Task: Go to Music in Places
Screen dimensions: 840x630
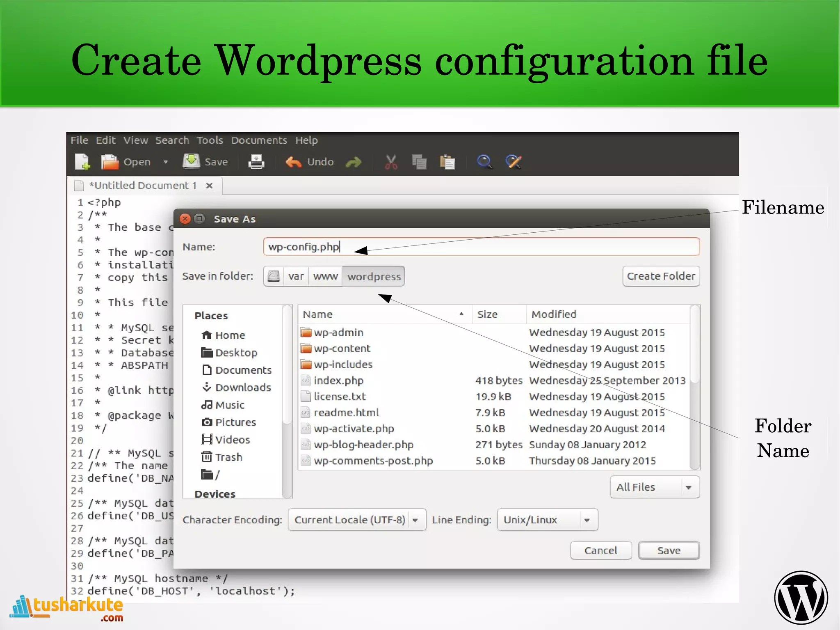Action: coord(223,405)
